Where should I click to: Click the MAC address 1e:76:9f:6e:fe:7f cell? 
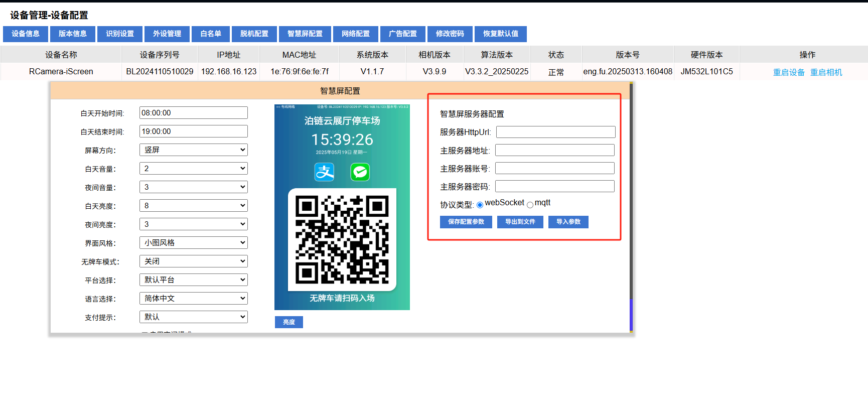(x=300, y=72)
